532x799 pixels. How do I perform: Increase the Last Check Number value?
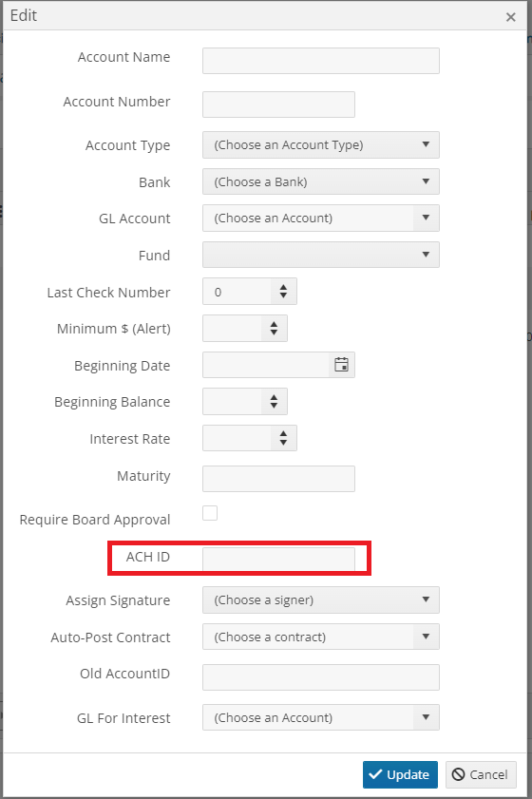pyautogui.click(x=283, y=288)
